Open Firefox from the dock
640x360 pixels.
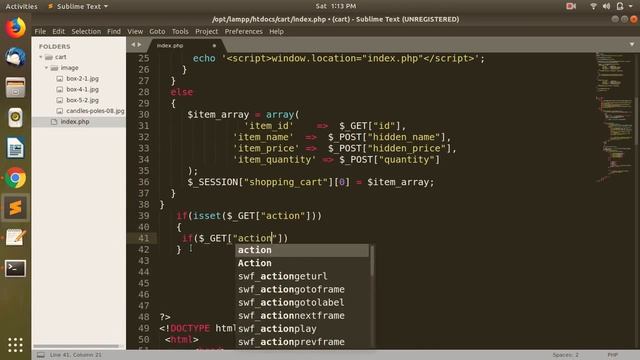pos(16,28)
